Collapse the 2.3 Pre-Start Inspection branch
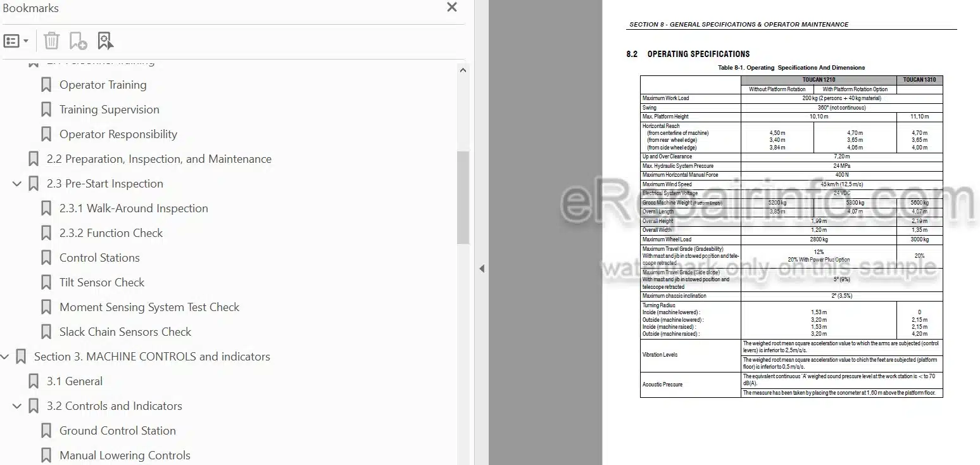 click(17, 184)
